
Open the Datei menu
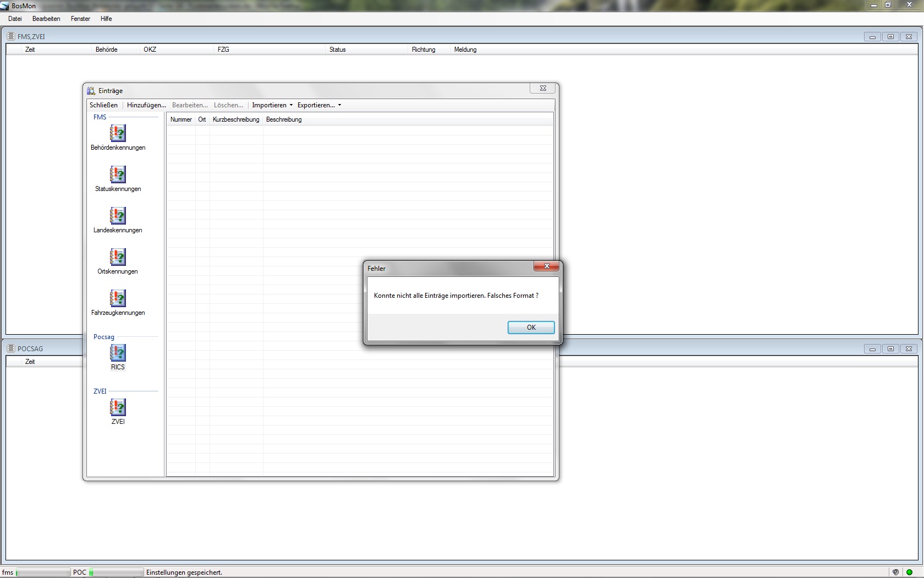coord(15,19)
